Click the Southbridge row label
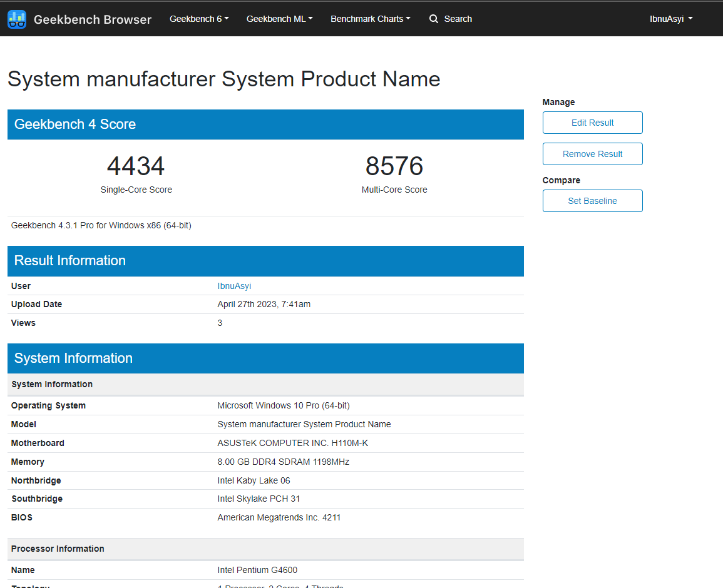 click(37, 499)
